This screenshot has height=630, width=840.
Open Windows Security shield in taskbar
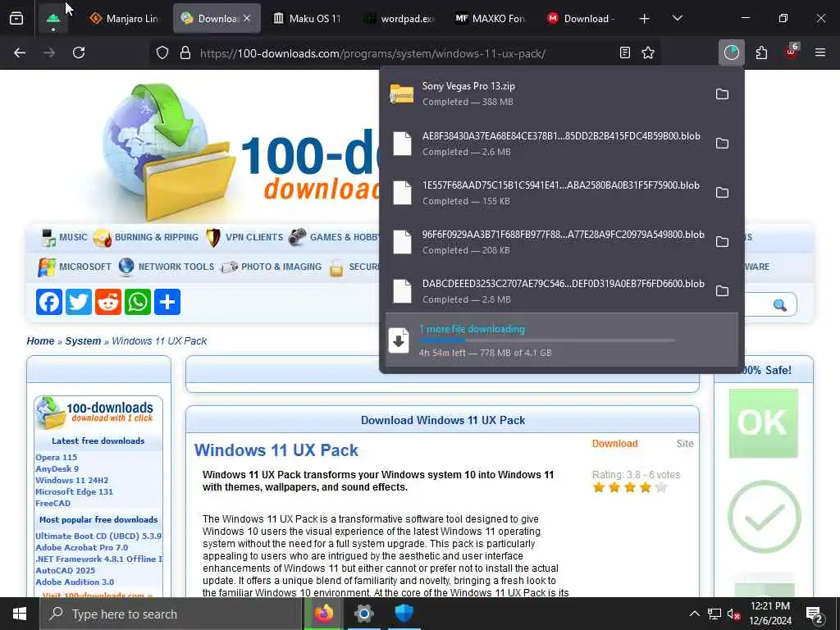point(404,614)
